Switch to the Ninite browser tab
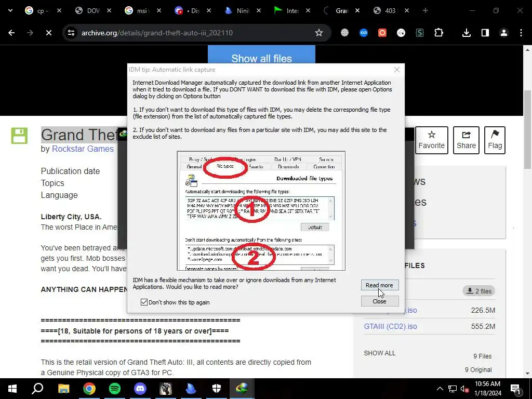The height and width of the screenshot is (399, 532). click(x=242, y=10)
